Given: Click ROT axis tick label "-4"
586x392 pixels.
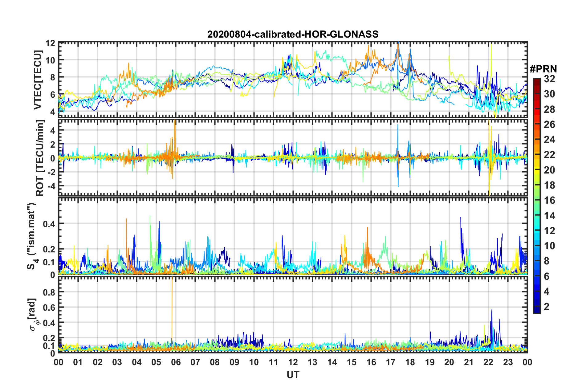Looking at the screenshot, I should tap(51, 186).
